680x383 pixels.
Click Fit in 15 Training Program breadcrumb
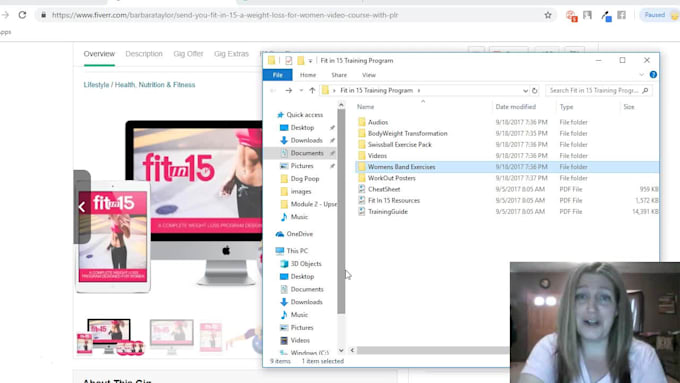point(376,90)
